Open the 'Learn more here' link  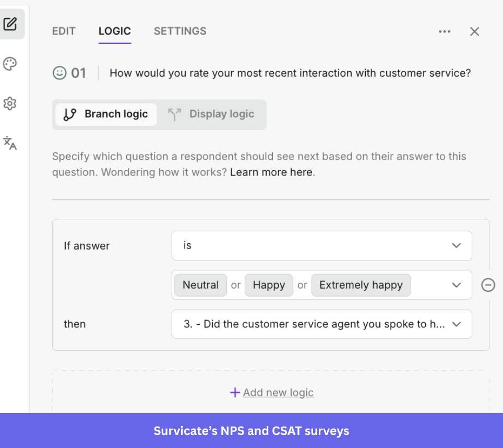pyautogui.click(x=271, y=172)
